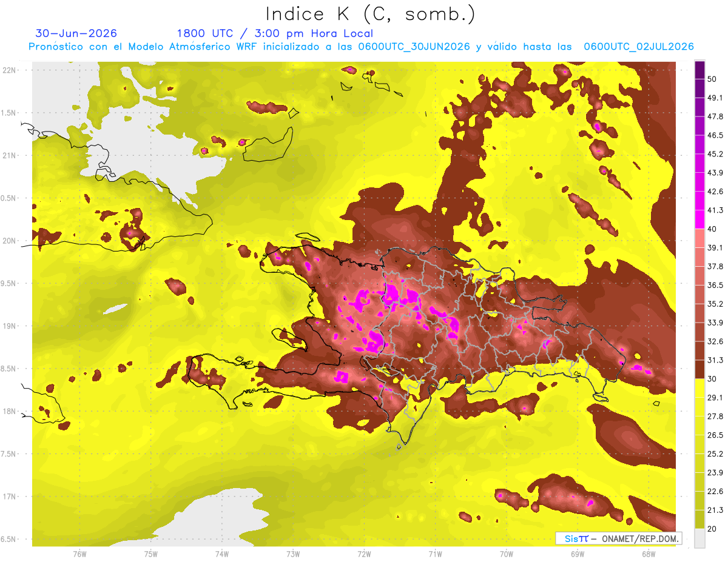Click the dark brown colorbar swatch between 30 and 31.3
The height and width of the screenshot is (562, 728).
(x=699, y=370)
